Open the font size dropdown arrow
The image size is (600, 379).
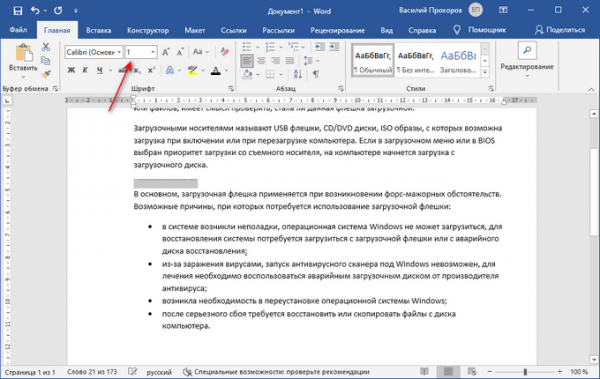[x=153, y=52]
